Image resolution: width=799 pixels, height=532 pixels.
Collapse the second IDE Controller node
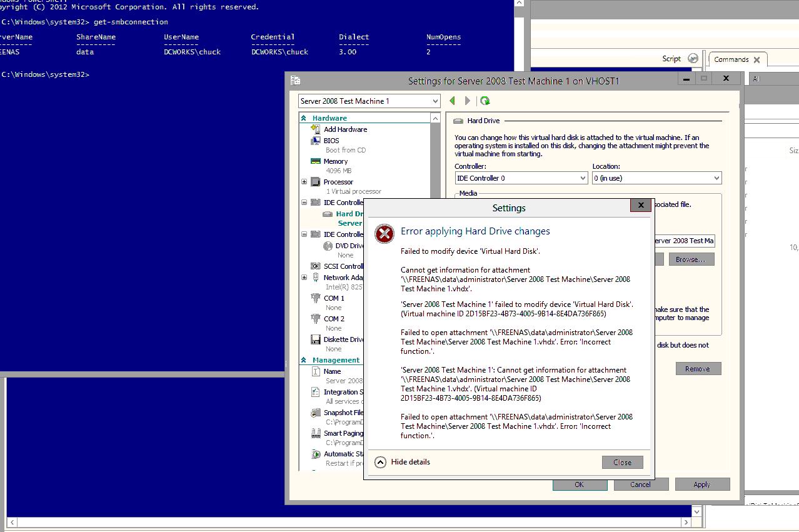[304, 234]
